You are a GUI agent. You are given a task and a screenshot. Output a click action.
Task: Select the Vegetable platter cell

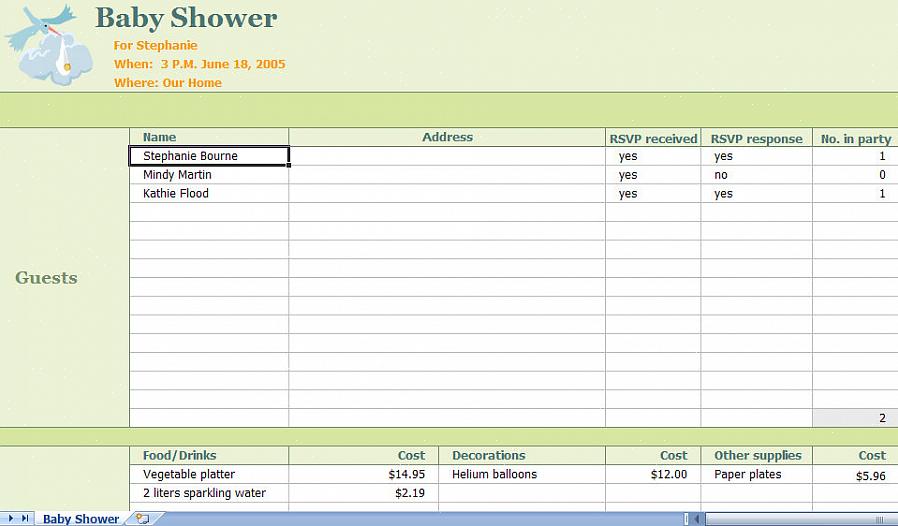click(x=209, y=475)
